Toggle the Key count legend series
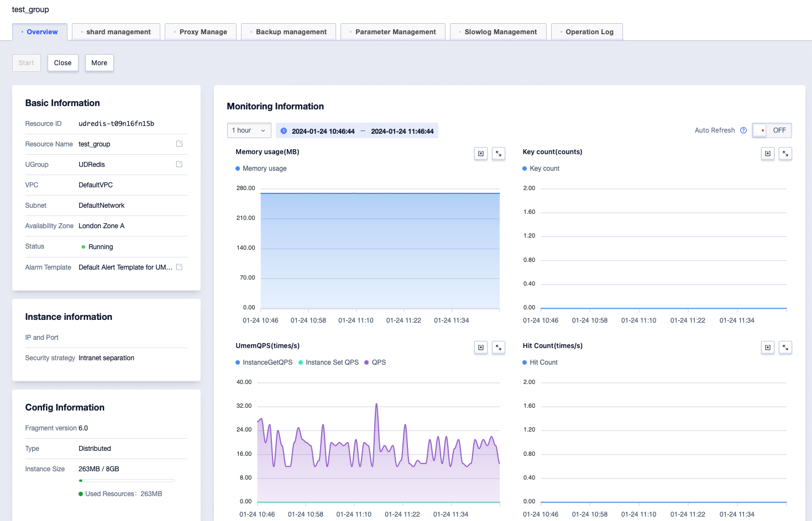This screenshot has width=812, height=521. (x=541, y=169)
